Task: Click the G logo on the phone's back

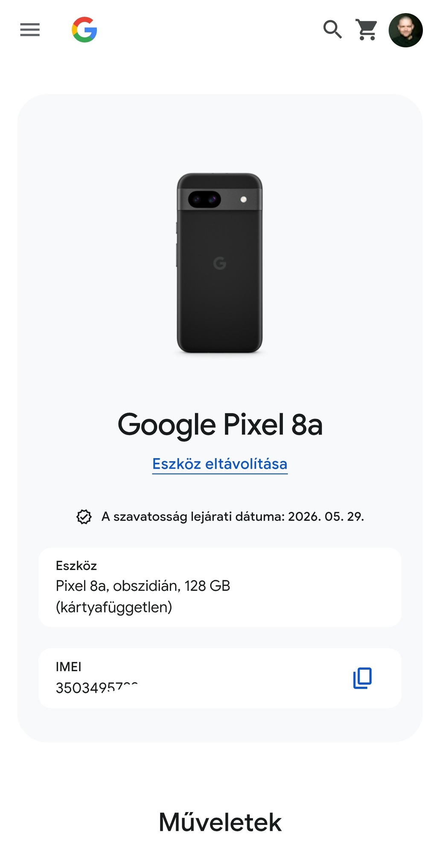Action: pos(220,263)
